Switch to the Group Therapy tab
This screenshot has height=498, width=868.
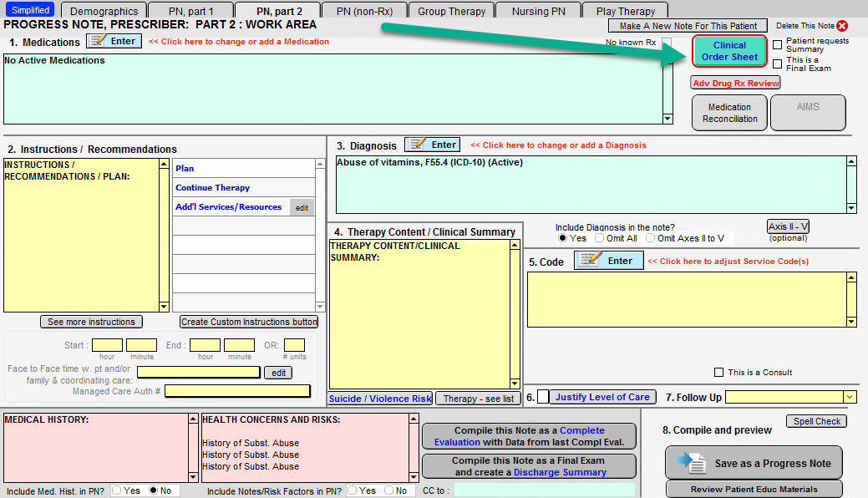451,11
